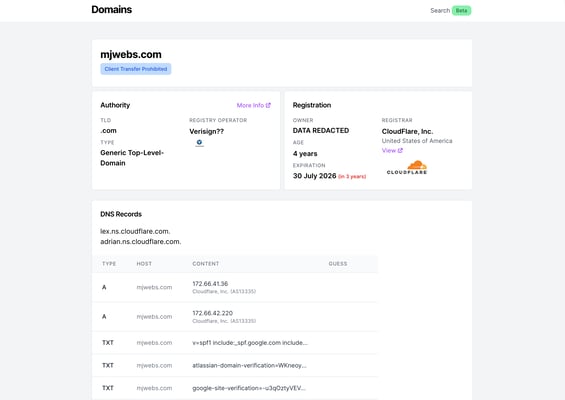This screenshot has height=400, width=565.
Task: Click the TXT type cell of the atlassian row
Action: (x=108, y=365)
